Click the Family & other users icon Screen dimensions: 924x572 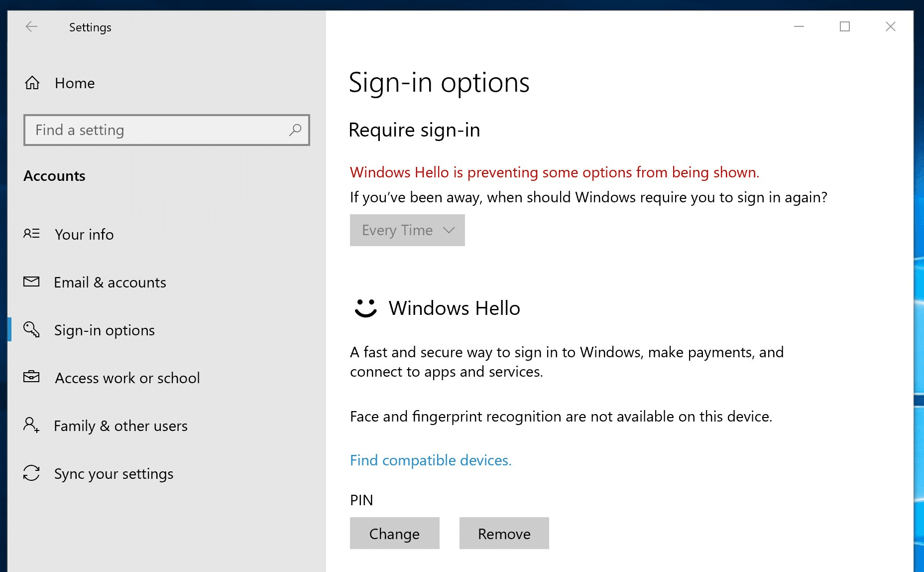[31, 425]
